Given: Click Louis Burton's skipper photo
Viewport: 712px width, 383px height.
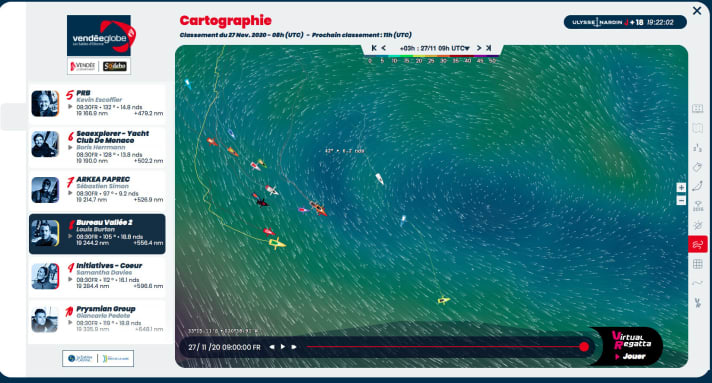Looking at the screenshot, I should click(45, 233).
